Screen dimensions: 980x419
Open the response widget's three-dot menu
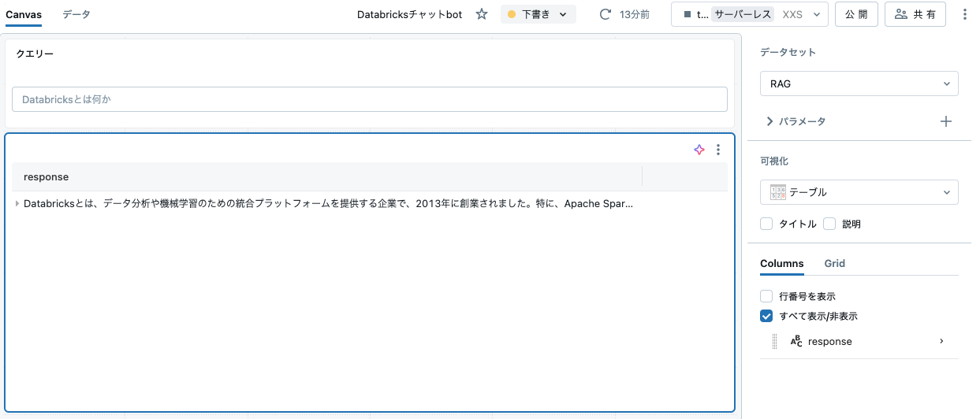click(717, 150)
